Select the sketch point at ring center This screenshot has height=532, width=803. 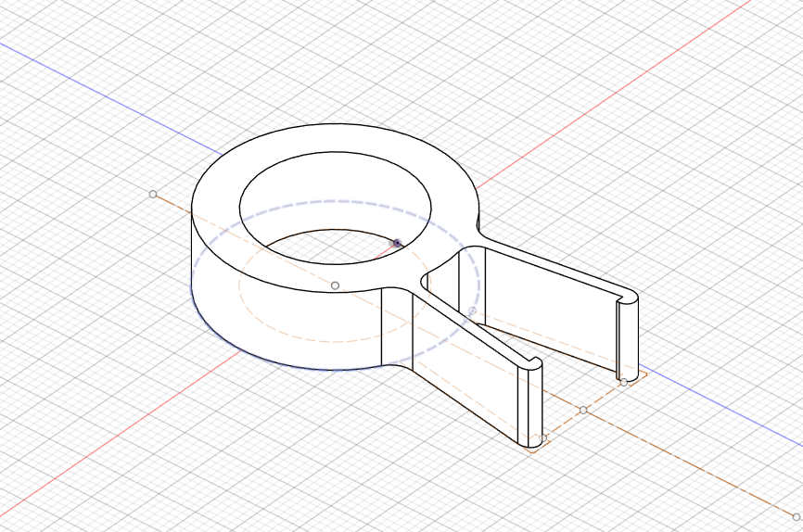tap(335, 285)
